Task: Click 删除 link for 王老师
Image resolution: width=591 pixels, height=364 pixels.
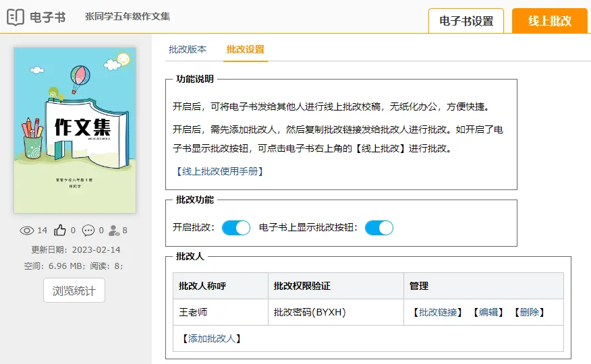Action: [x=529, y=312]
